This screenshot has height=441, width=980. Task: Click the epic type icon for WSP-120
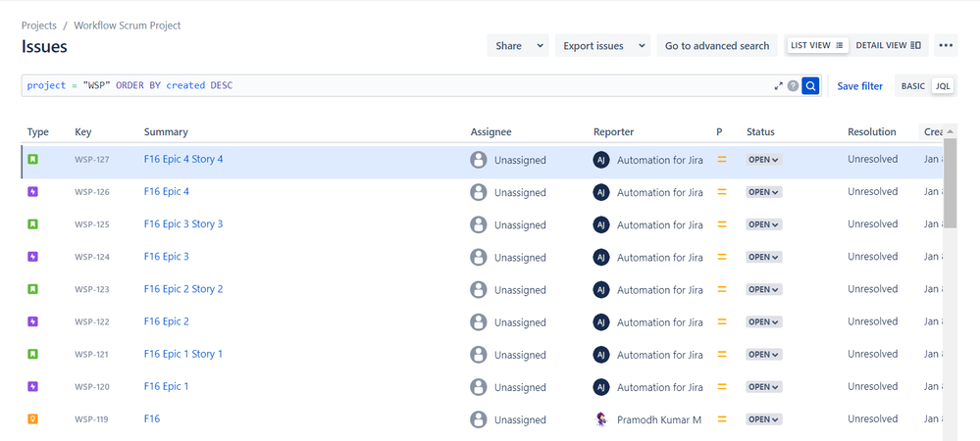point(33,387)
